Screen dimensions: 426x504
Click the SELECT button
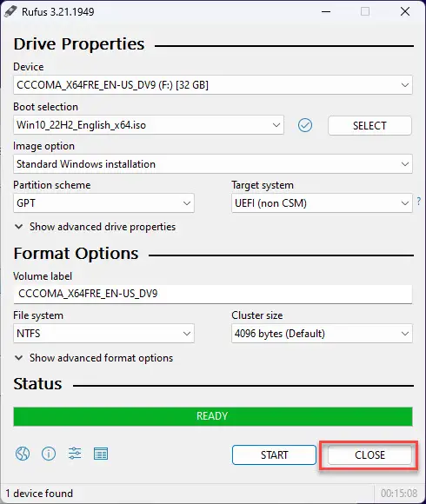[369, 125]
